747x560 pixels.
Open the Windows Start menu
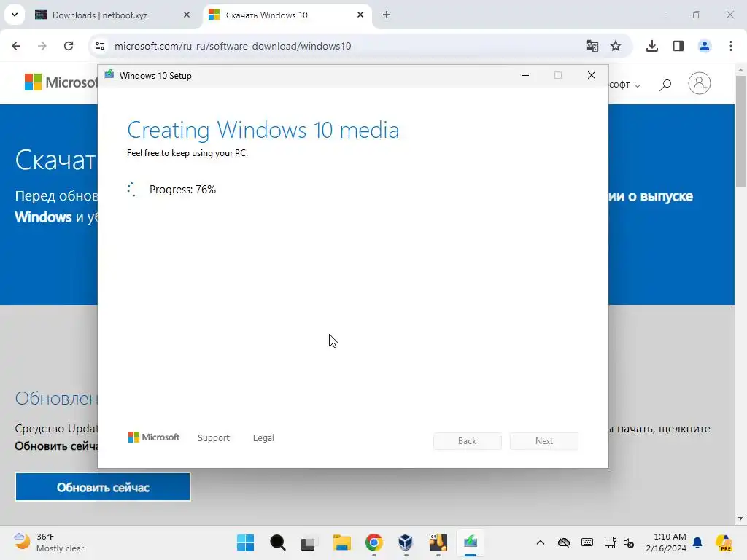[245, 542]
